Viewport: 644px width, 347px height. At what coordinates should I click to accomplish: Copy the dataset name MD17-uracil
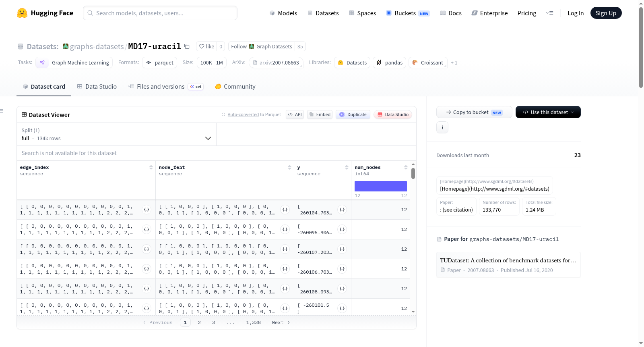(x=187, y=46)
